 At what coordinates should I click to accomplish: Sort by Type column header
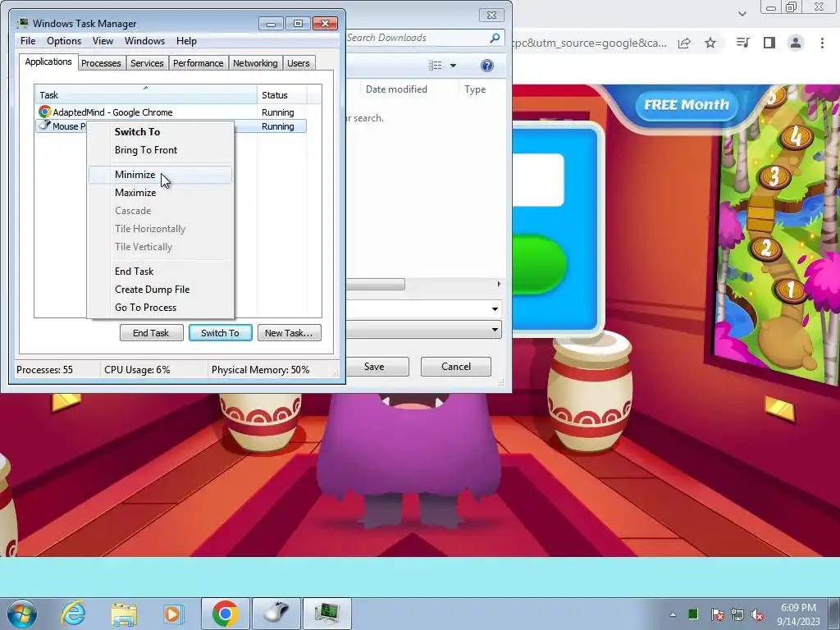pos(475,89)
